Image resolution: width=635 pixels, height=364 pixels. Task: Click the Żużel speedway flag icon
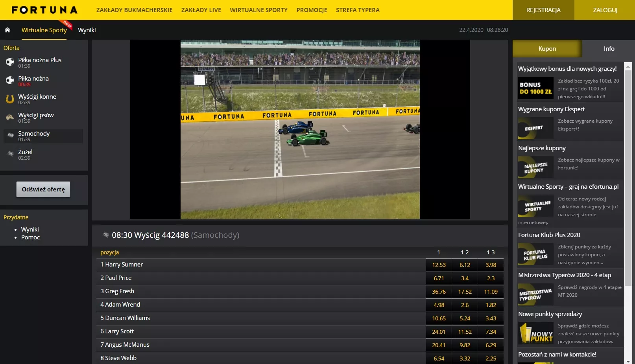tap(11, 154)
